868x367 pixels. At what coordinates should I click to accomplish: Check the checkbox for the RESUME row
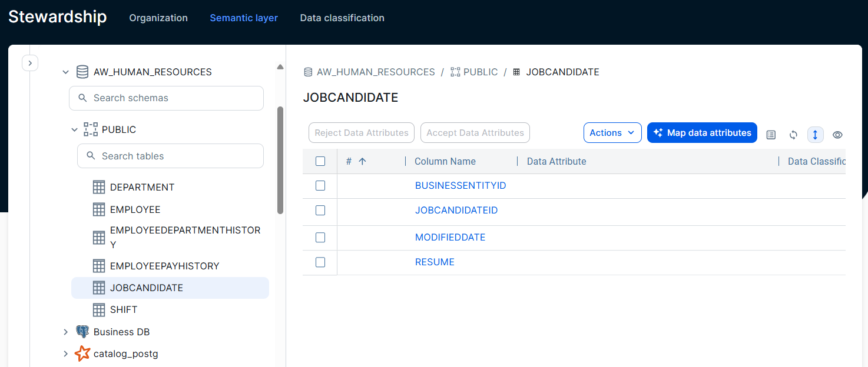(320, 262)
